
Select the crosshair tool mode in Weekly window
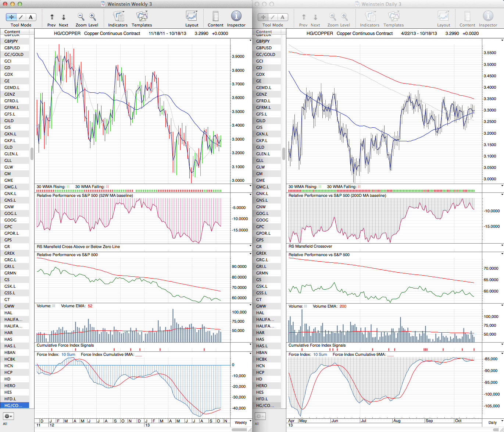11,17
